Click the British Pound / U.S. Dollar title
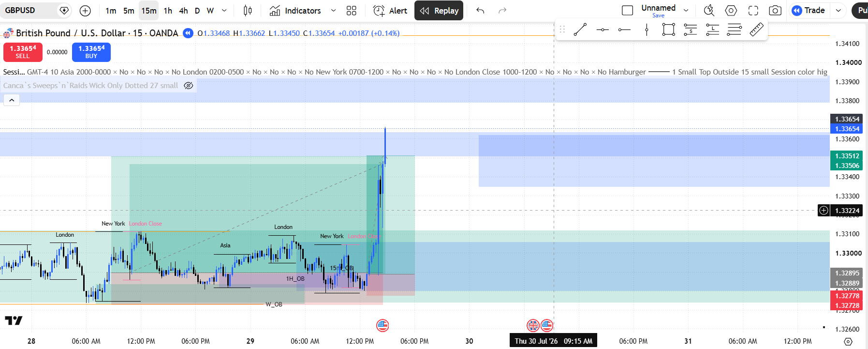The image size is (868, 349). point(71,33)
